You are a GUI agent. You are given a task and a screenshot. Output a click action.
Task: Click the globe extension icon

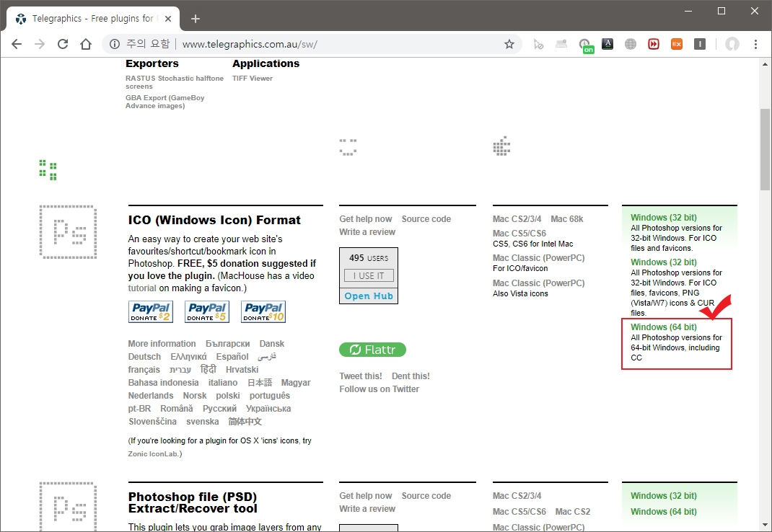pos(630,44)
